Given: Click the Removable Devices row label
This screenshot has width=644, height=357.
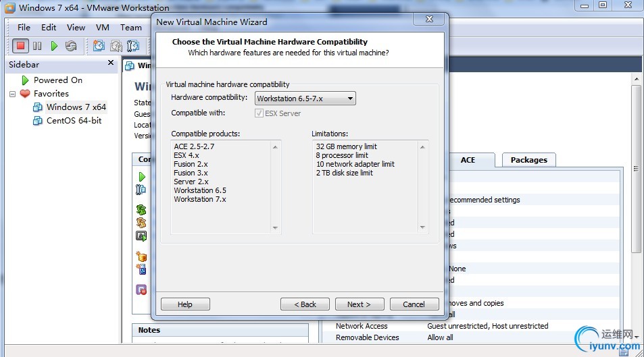Looking at the screenshot, I should [x=367, y=337].
